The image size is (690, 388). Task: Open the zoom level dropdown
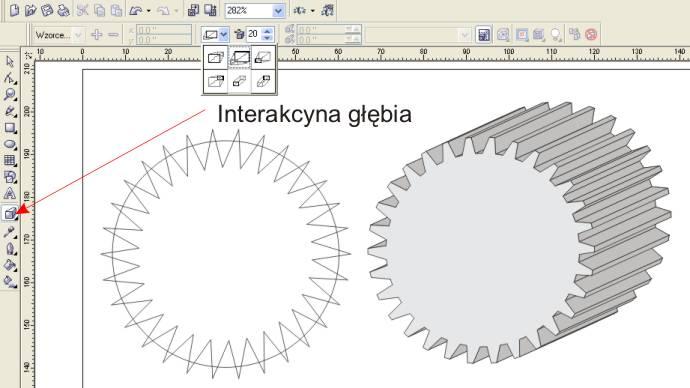point(278,11)
